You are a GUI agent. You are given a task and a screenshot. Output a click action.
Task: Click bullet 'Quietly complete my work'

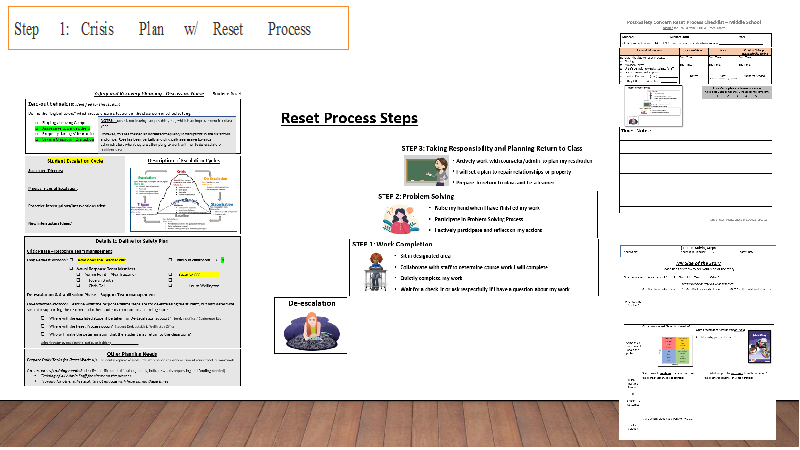point(431,279)
